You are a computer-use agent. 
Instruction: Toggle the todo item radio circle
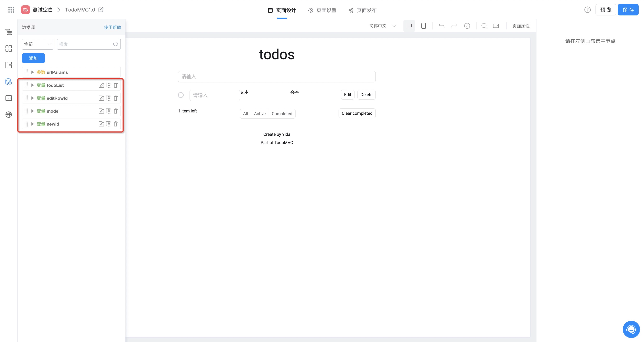pyautogui.click(x=181, y=95)
